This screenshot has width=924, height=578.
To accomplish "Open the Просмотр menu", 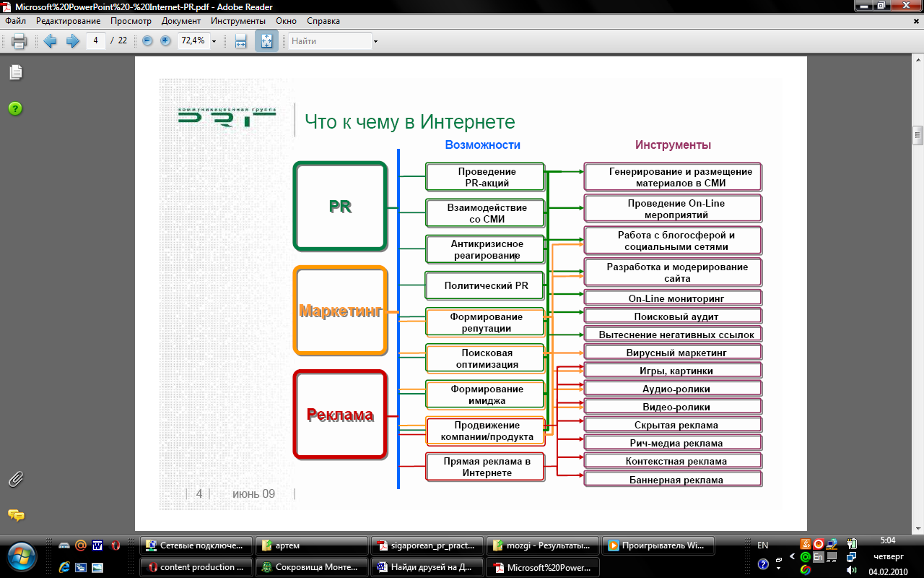I will (x=131, y=21).
